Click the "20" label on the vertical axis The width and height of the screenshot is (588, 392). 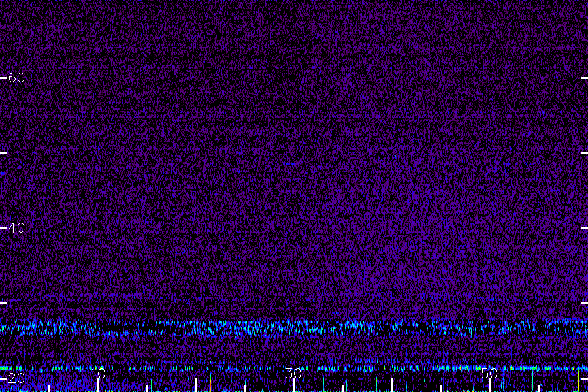pos(16,378)
